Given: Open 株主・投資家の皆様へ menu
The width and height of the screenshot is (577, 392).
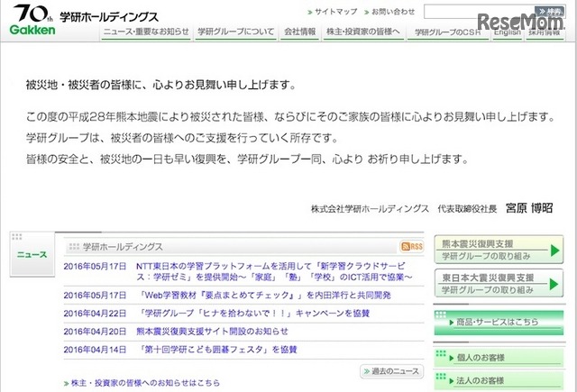Looking at the screenshot, I should click(x=363, y=32).
